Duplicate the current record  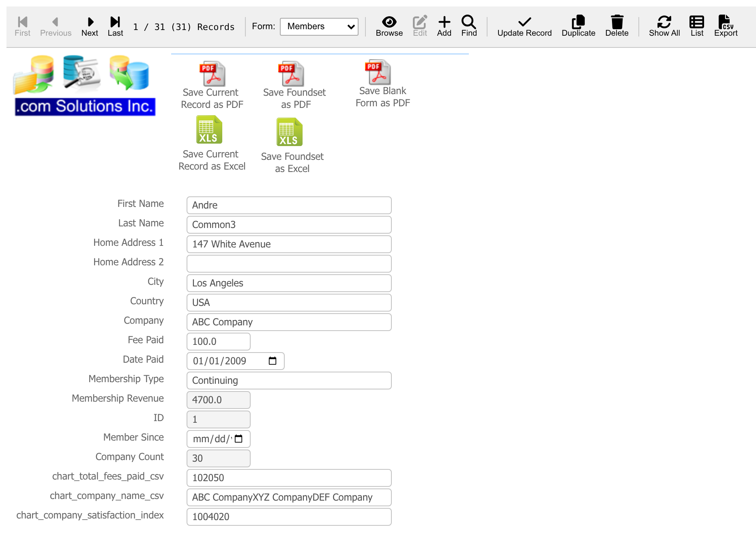pyautogui.click(x=578, y=26)
